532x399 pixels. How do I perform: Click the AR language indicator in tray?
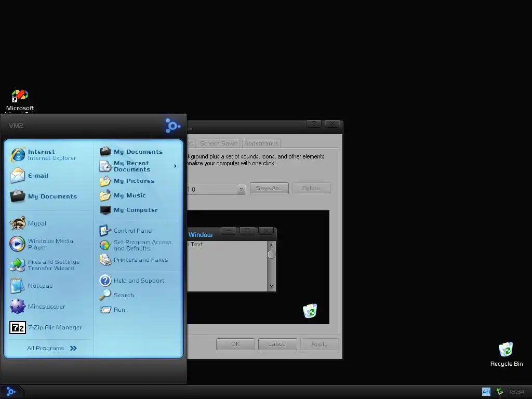pos(486,392)
